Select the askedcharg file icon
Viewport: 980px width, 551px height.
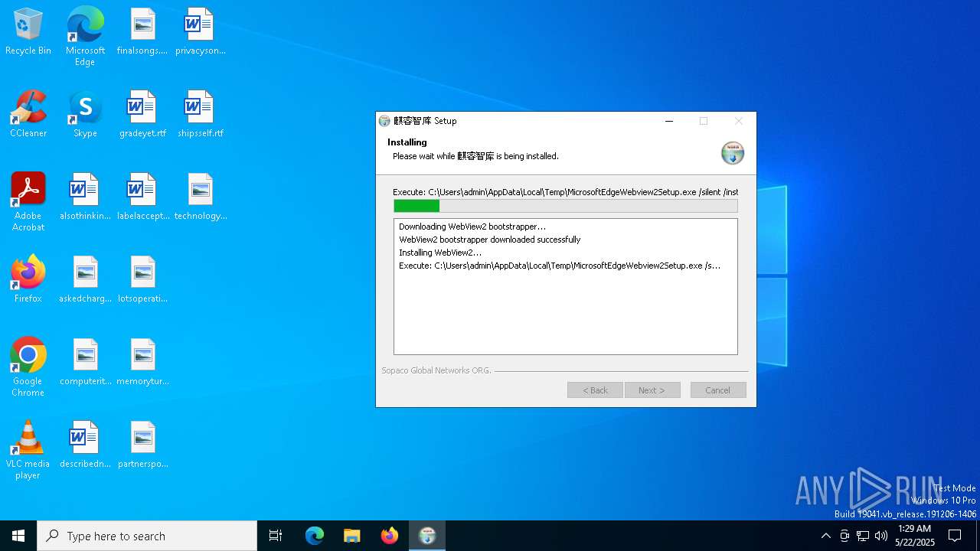(85, 279)
